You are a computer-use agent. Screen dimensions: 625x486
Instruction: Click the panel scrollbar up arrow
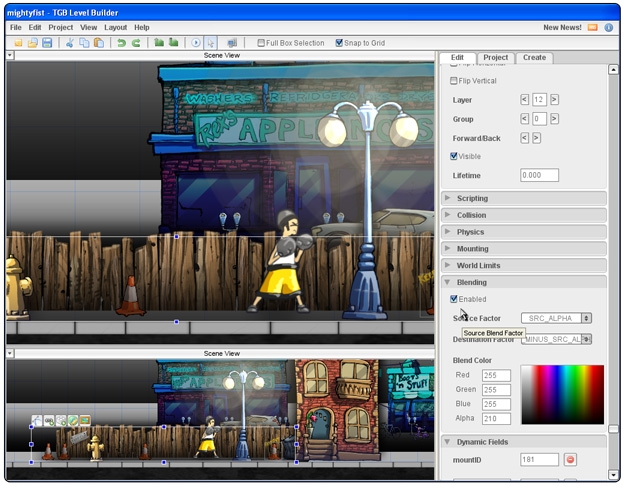click(613, 70)
